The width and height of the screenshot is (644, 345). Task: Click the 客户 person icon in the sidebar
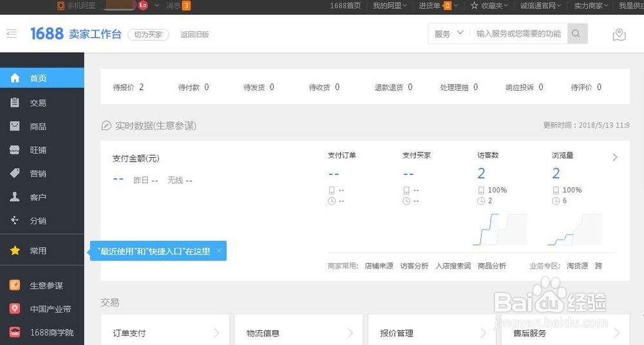[x=15, y=197]
